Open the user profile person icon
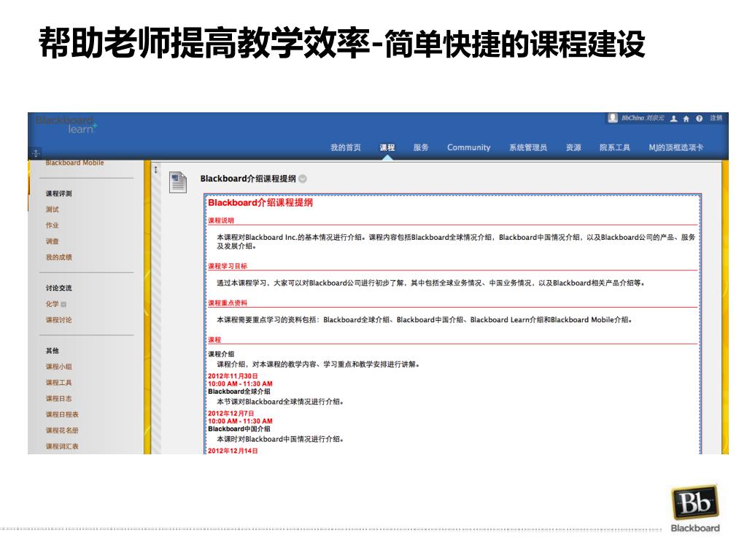This screenshot has height=560, width=747. [x=673, y=119]
